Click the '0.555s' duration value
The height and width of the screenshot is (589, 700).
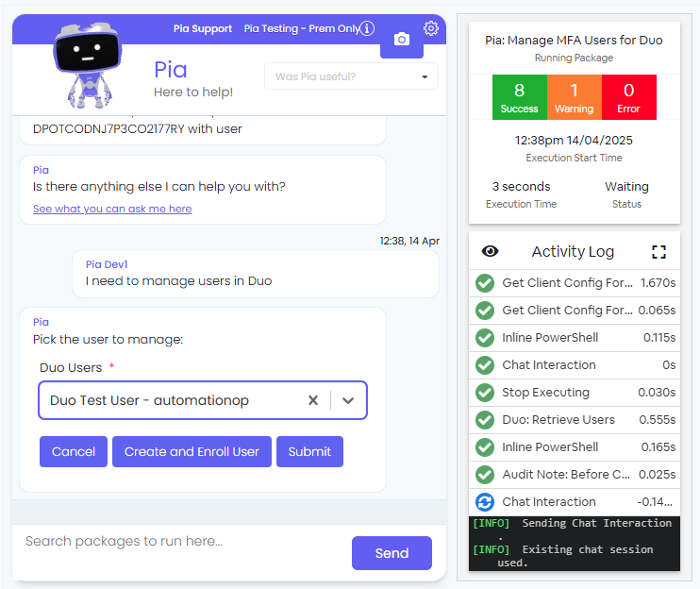658,420
